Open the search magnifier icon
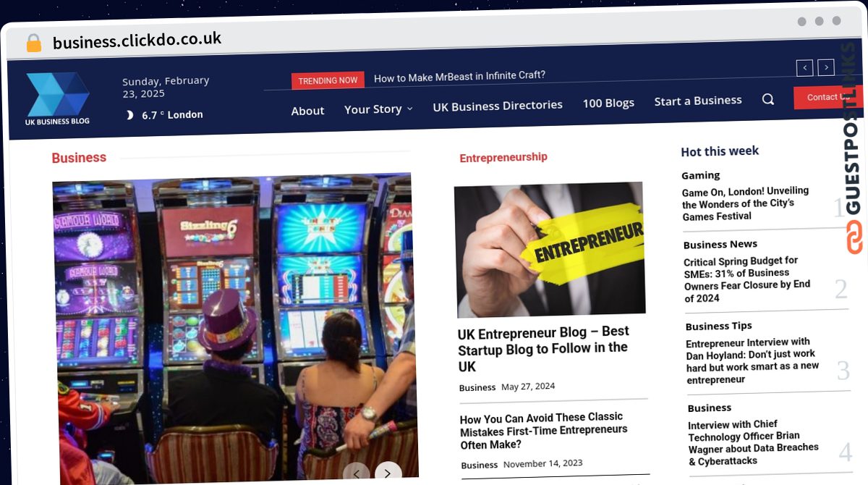 768,99
